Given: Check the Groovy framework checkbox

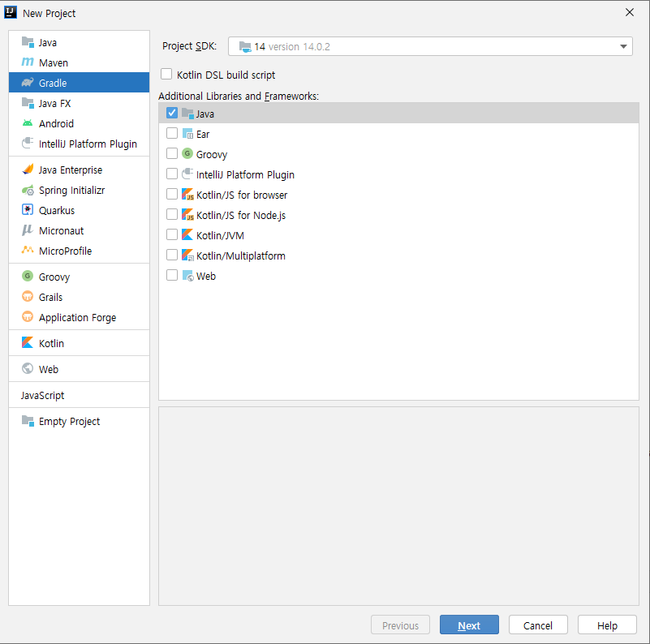Looking at the screenshot, I should [172, 153].
